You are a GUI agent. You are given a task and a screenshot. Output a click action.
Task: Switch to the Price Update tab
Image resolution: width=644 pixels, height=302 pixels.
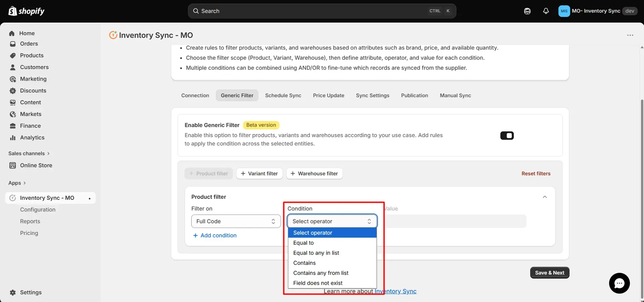tap(329, 96)
